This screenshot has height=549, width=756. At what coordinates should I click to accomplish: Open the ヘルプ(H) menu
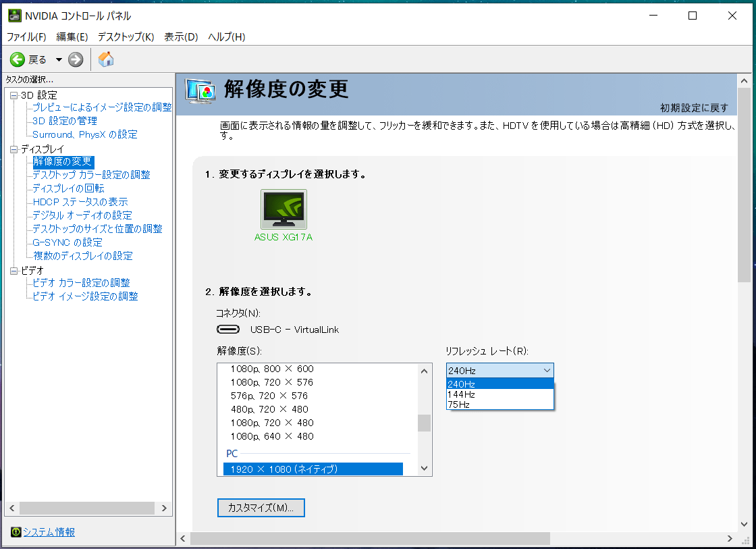point(227,36)
